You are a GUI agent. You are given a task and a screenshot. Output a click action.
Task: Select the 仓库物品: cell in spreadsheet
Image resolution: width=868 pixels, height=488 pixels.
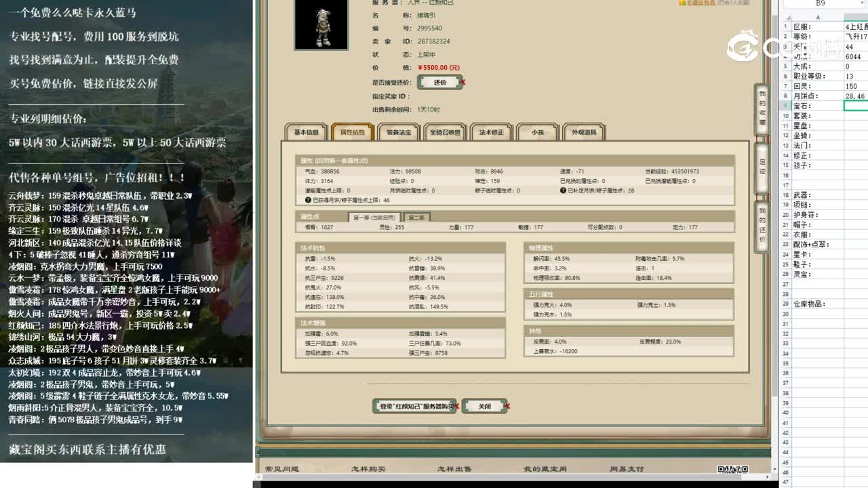click(x=818, y=304)
